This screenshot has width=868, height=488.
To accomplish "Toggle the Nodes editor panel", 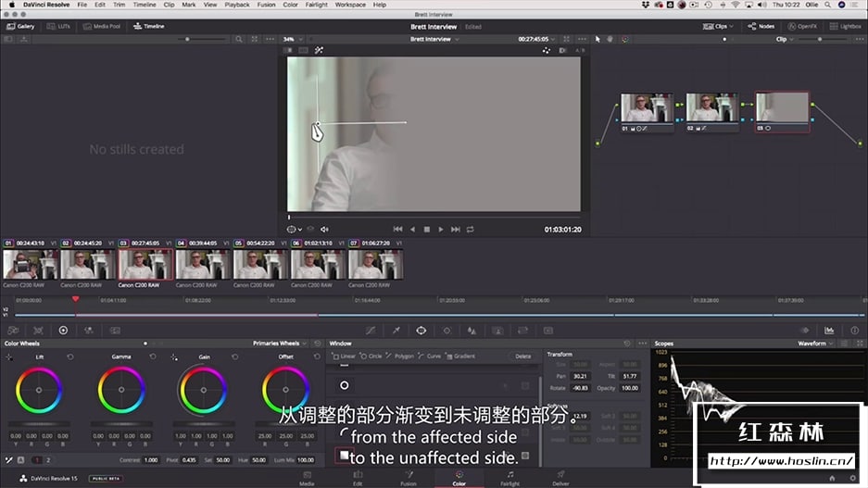I will pos(761,26).
